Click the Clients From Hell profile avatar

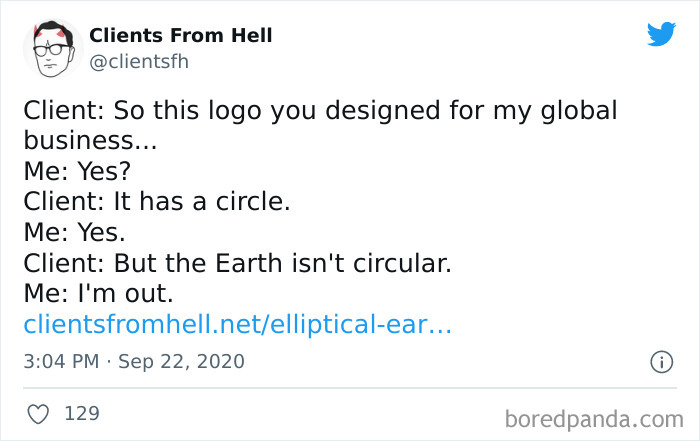click(52, 48)
